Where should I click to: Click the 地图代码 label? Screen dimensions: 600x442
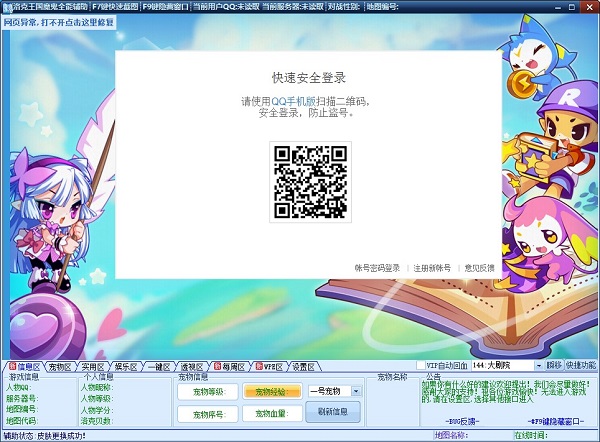click(x=22, y=421)
